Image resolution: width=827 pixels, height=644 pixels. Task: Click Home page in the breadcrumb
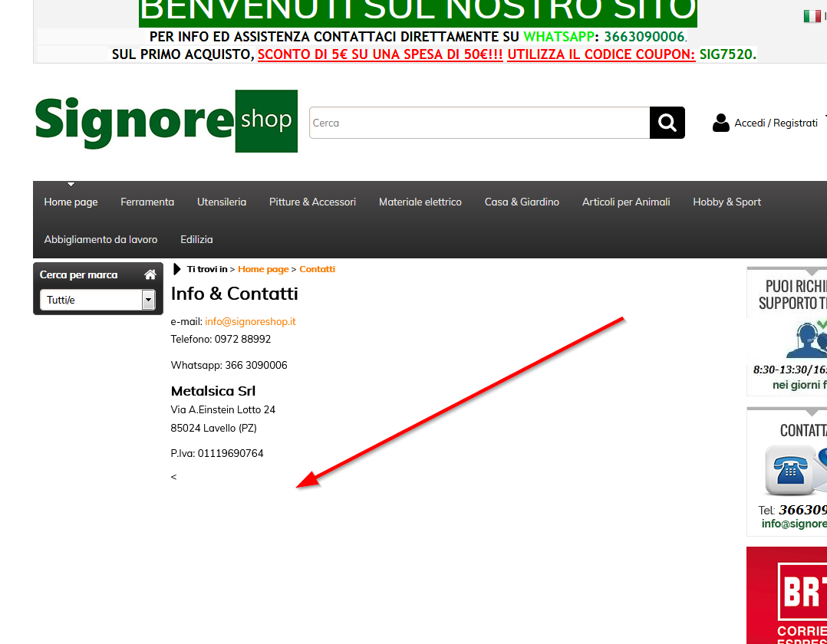[x=263, y=269]
